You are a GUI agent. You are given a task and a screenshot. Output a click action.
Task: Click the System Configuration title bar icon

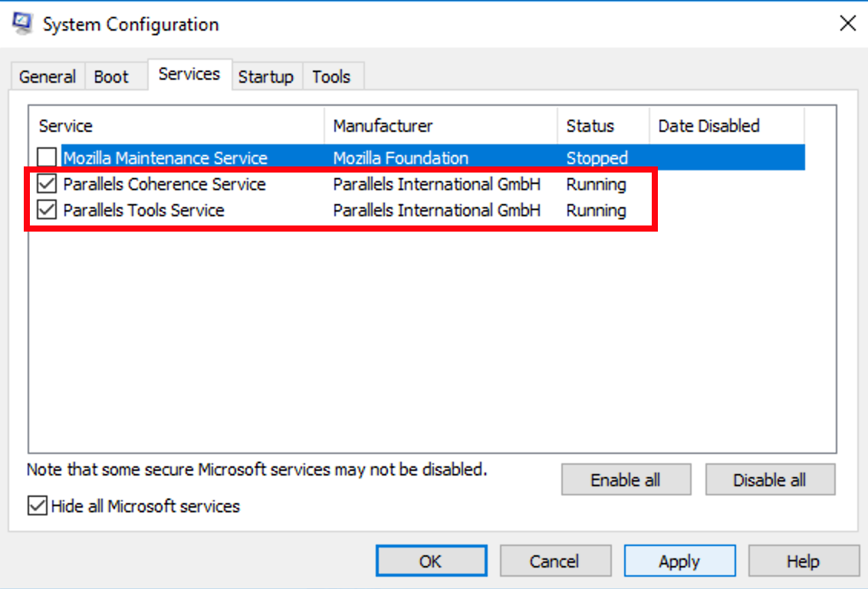(x=22, y=24)
